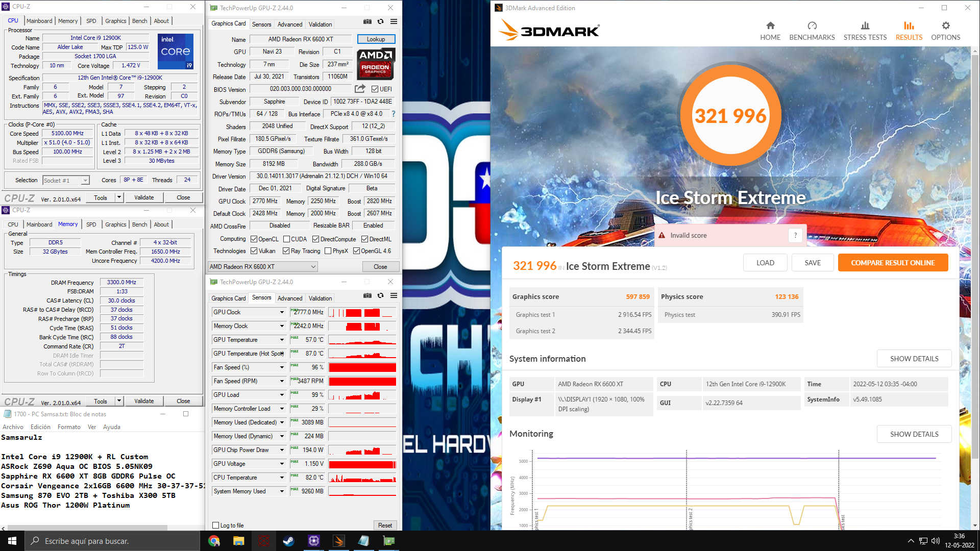Image resolution: width=980 pixels, height=551 pixels.
Task: Switch to Advanced tab in top GPU-Z
Action: coord(290,24)
